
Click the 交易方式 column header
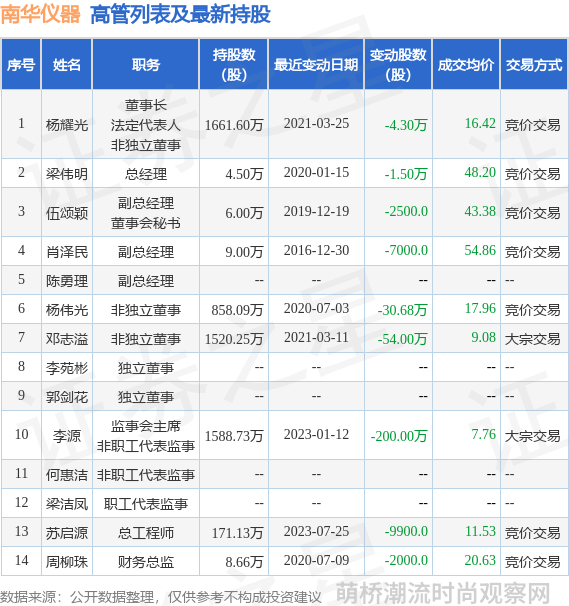534,65
